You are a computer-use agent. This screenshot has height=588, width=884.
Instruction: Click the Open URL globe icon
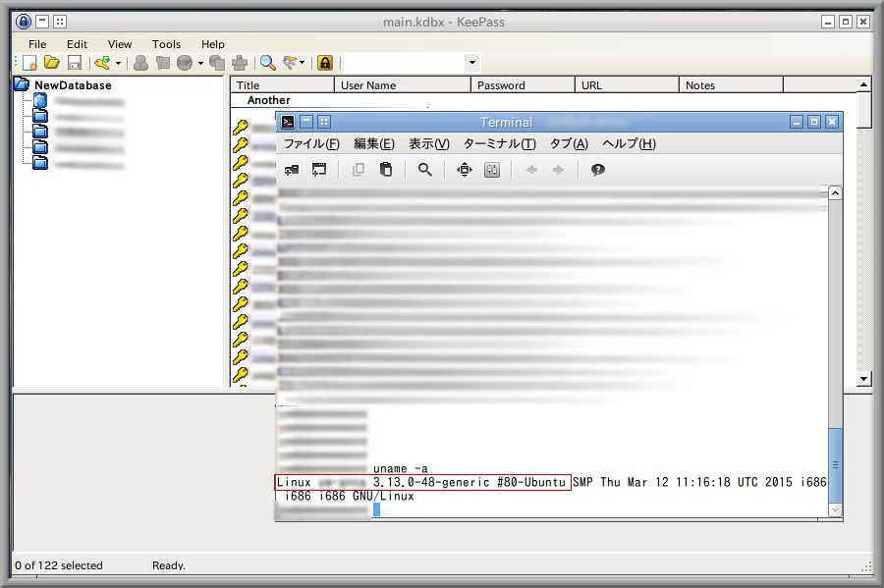tap(185, 63)
